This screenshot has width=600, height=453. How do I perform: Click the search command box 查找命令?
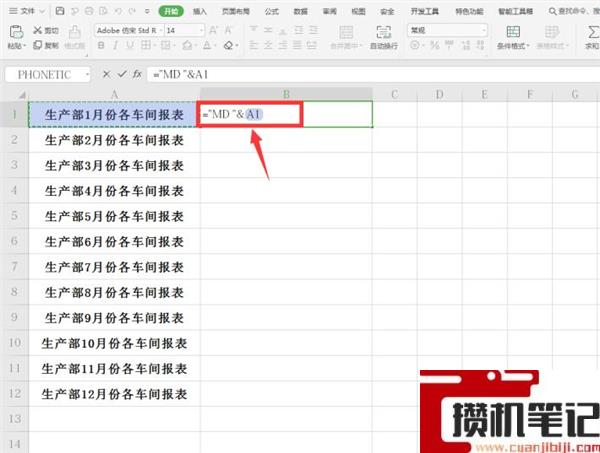click(x=573, y=11)
